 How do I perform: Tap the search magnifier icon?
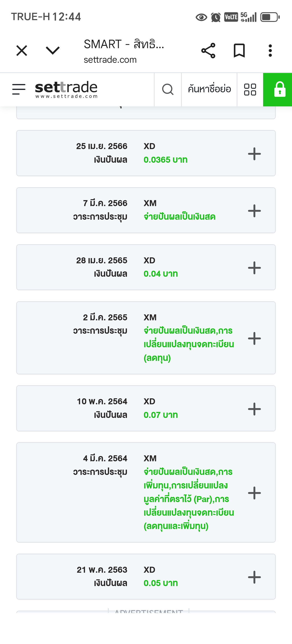point(168,89)
